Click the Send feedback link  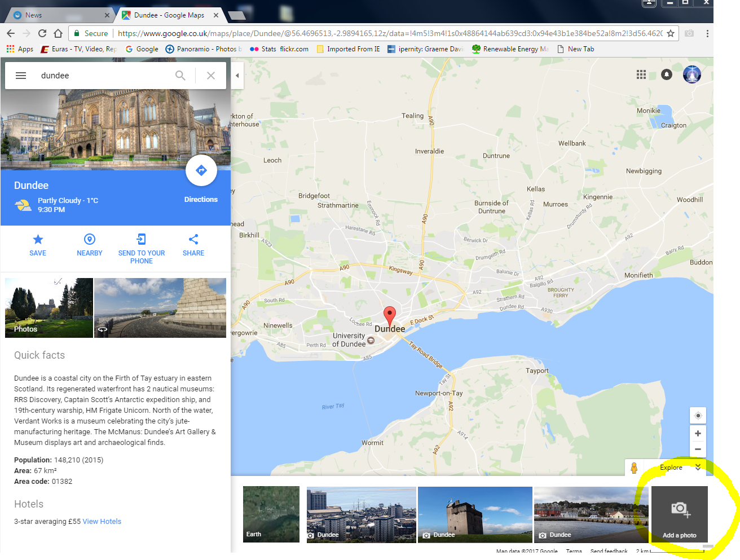pyautogui.click(x=609, y=551)
